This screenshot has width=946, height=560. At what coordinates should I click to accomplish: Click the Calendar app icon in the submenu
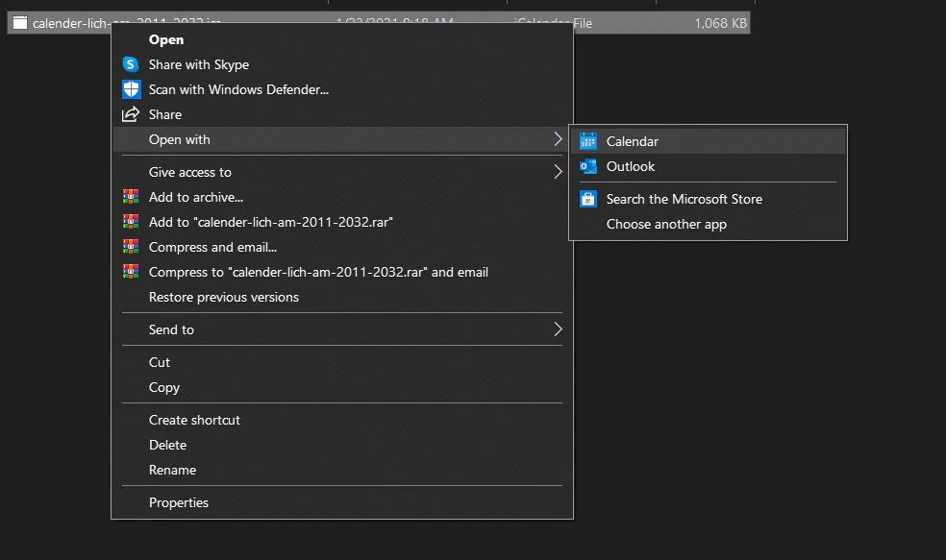point(588,141)
